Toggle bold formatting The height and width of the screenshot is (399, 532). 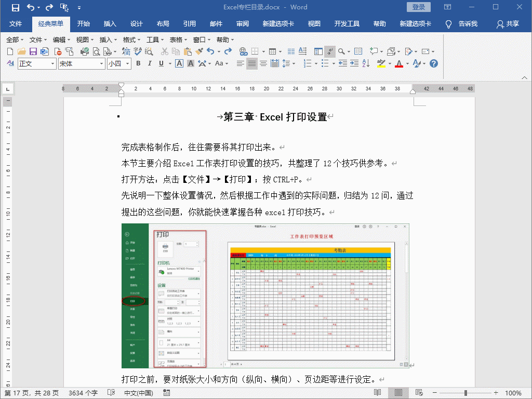coord(138,63)
